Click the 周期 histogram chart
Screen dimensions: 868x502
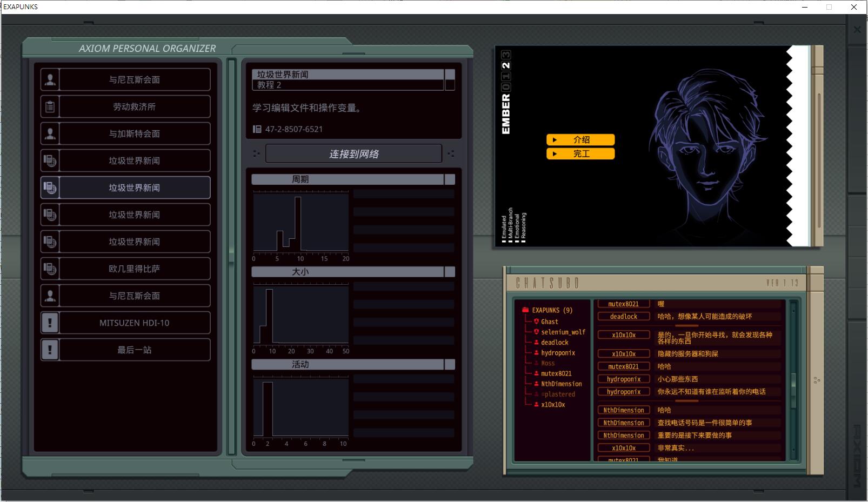301,223
